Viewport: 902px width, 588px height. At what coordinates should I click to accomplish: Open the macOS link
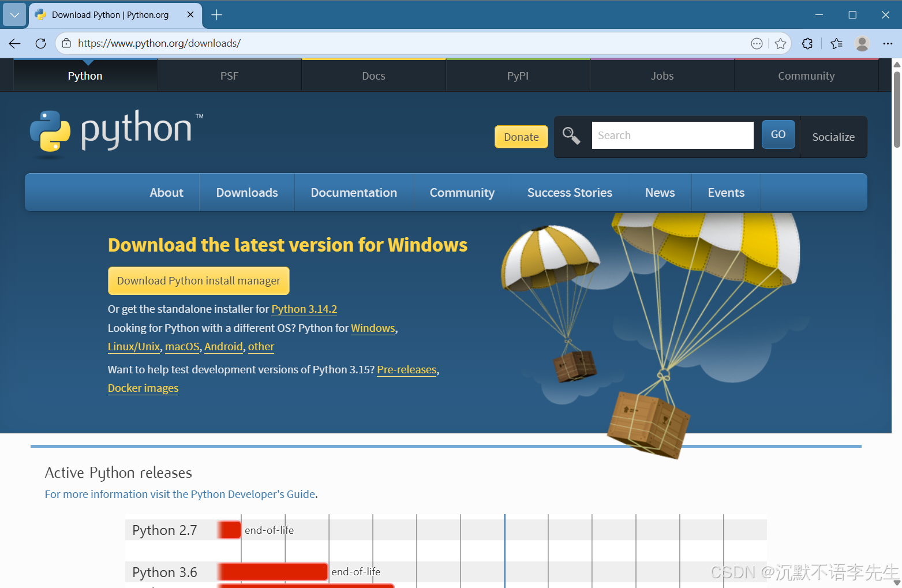click(x=182, y=347)
